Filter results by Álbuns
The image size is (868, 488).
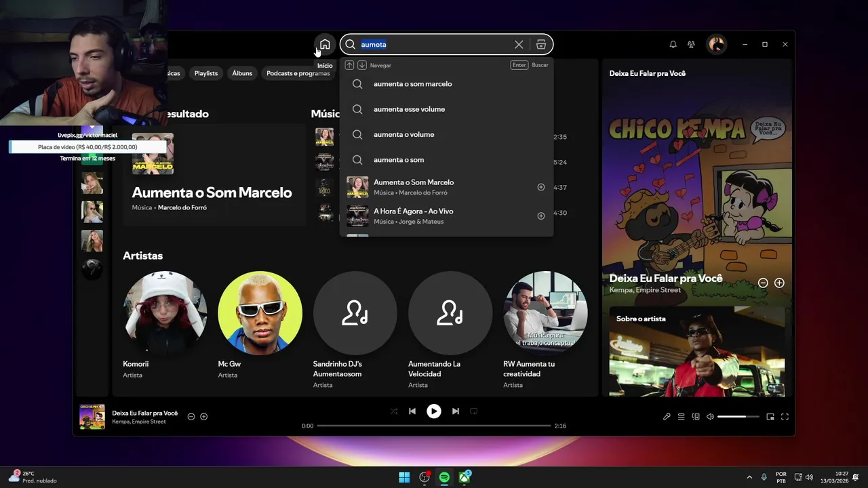click(242, 73)
